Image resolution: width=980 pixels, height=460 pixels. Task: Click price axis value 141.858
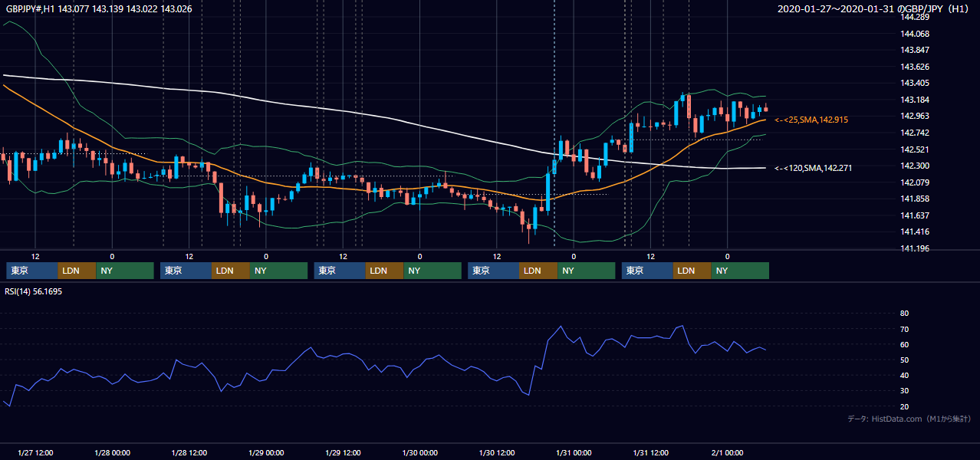pyautogui.click(x=915, y=199)
